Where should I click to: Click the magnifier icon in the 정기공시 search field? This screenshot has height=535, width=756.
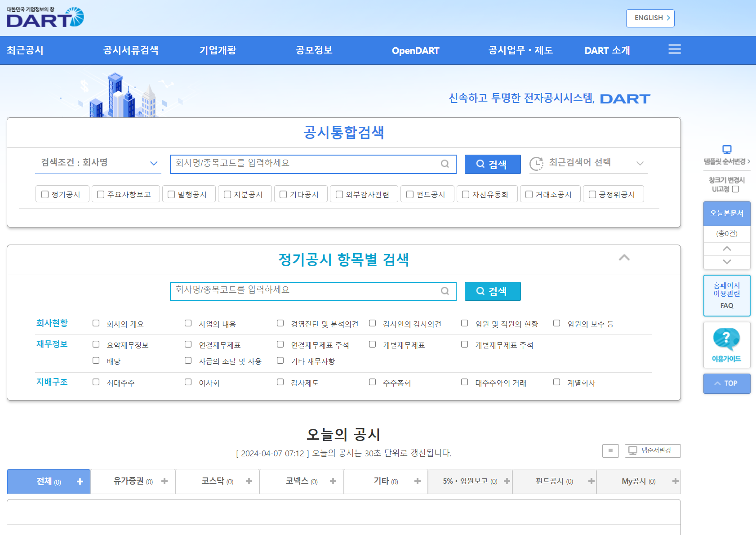point(445,291)
